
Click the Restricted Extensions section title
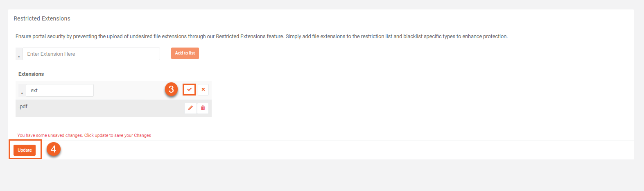click(x=42, y=18)
